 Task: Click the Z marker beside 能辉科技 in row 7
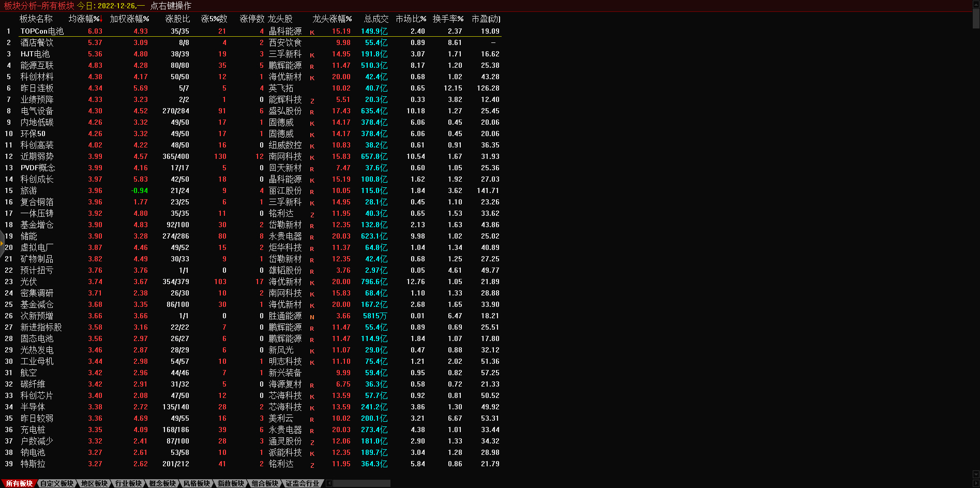312,100
